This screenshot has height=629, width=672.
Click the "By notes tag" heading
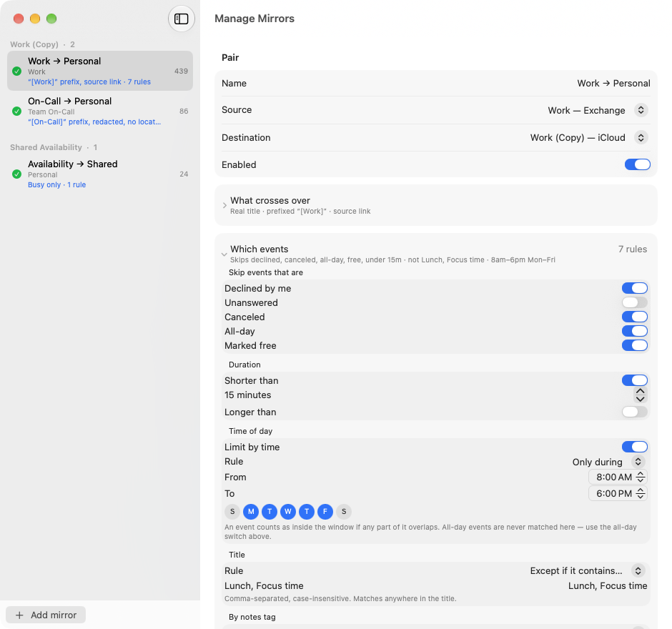point(252,617)
